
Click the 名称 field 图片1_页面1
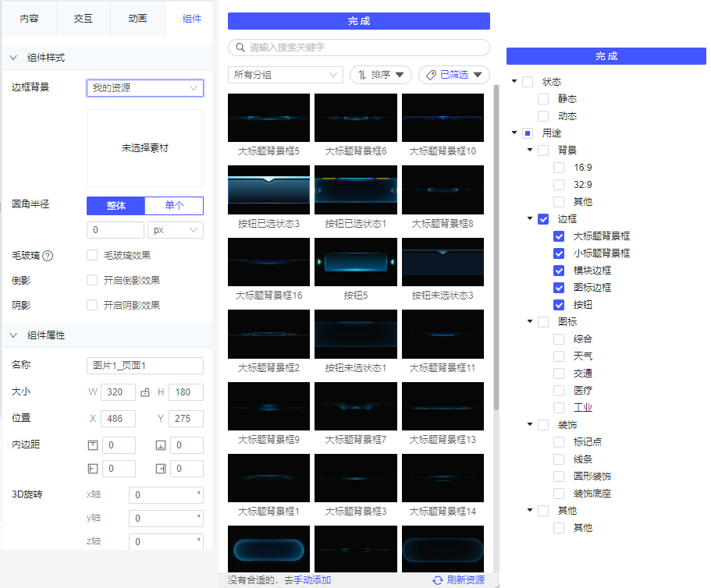(145, 366)
